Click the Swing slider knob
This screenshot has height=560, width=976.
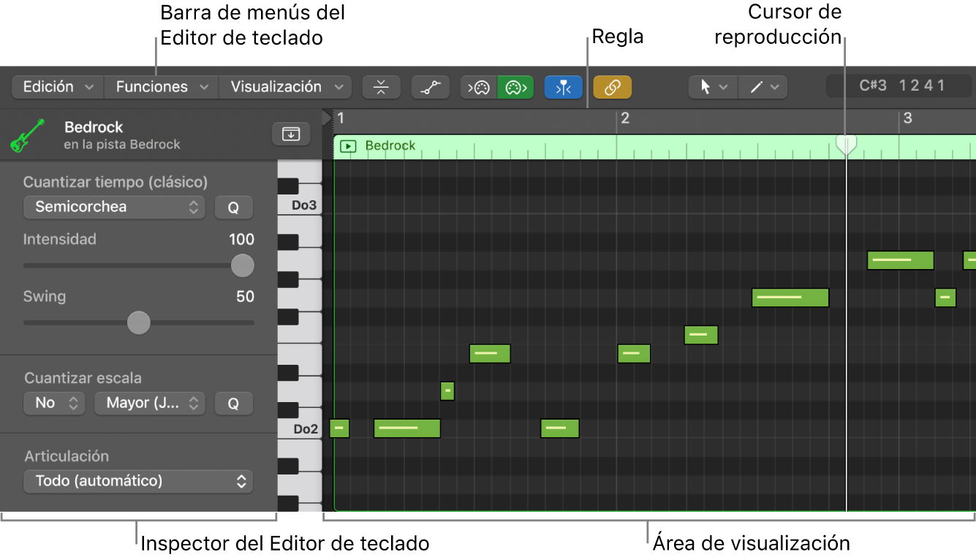click(x=138, y=322)
